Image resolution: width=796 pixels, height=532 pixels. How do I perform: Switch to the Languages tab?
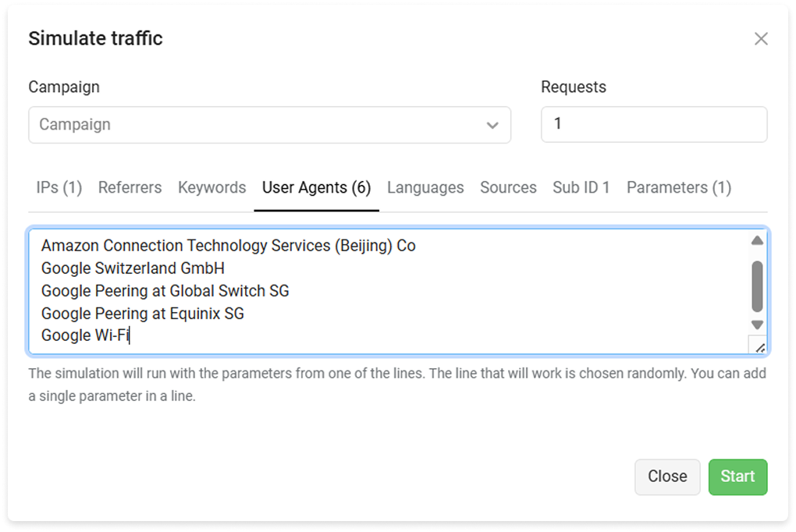tap(425, 187)
